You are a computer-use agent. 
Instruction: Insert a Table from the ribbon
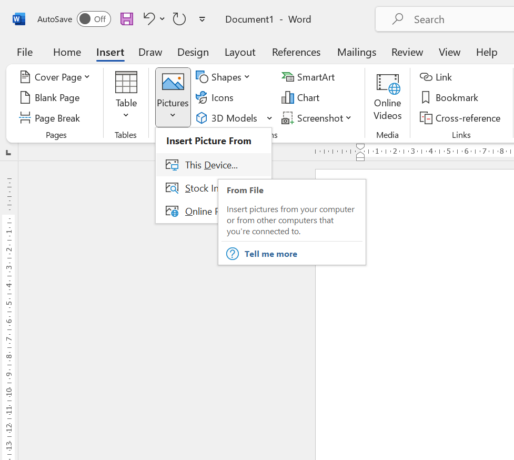(126, 94)
